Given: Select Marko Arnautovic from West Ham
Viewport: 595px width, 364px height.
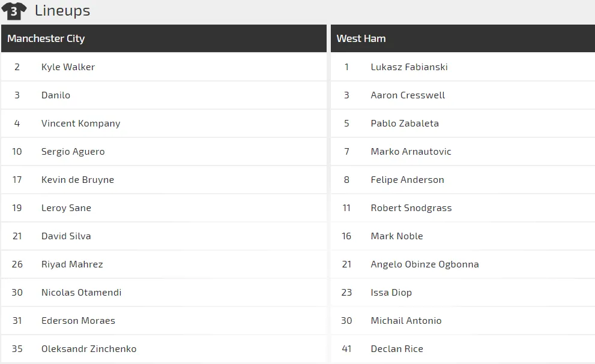Looking at the screenshot, I should (411, 152).
